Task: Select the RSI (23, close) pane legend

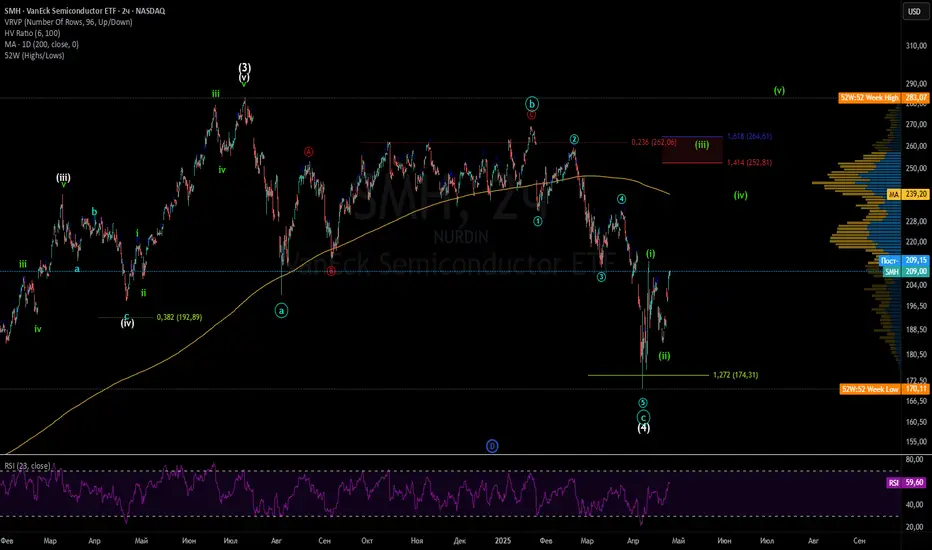Action: 27,466
